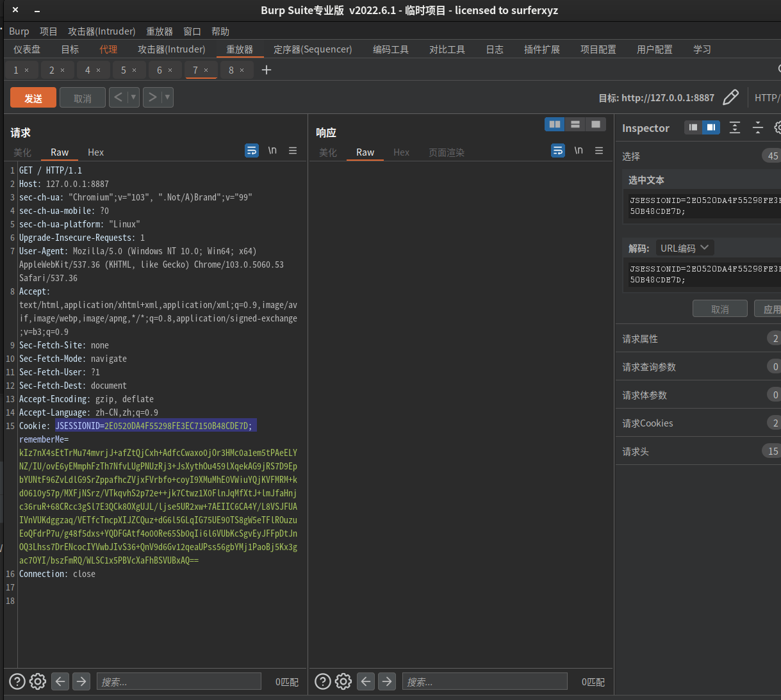Select the combined tabbed layout icon

[x=596, y=124]
